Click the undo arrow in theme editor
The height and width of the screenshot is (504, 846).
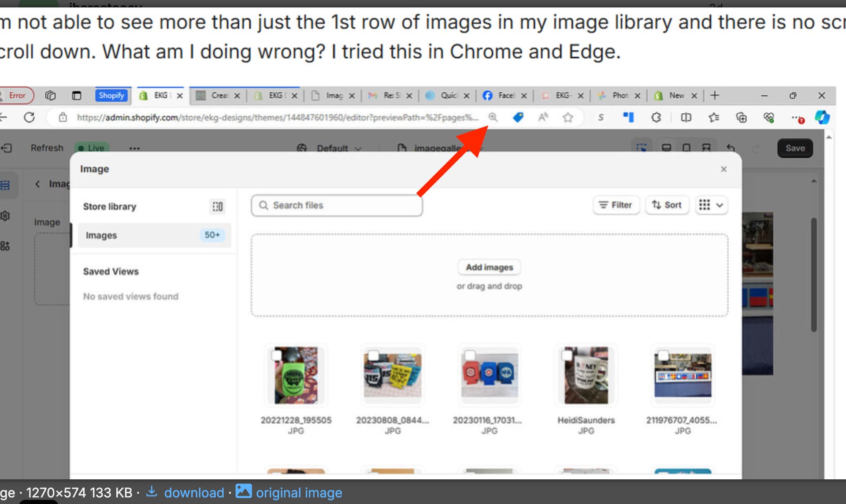click(x=730, y=148)
